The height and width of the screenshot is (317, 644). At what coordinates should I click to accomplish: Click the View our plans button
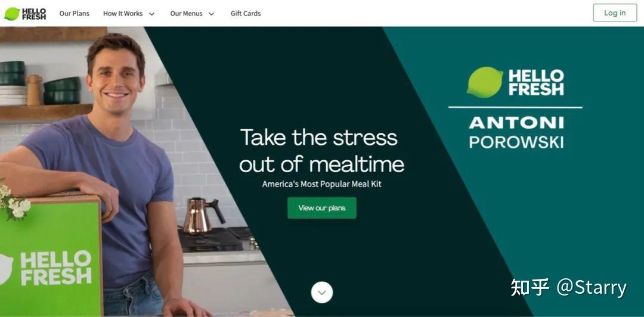(322, 208)
